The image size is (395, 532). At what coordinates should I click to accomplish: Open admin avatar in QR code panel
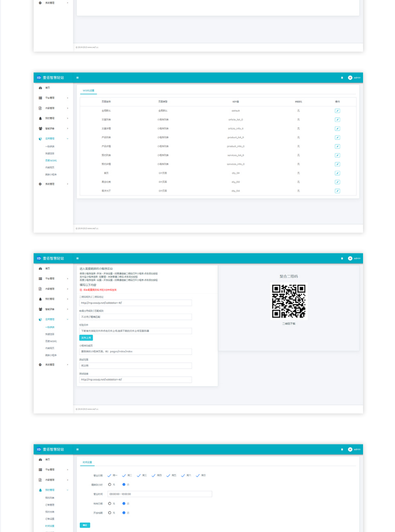(350, 258)
